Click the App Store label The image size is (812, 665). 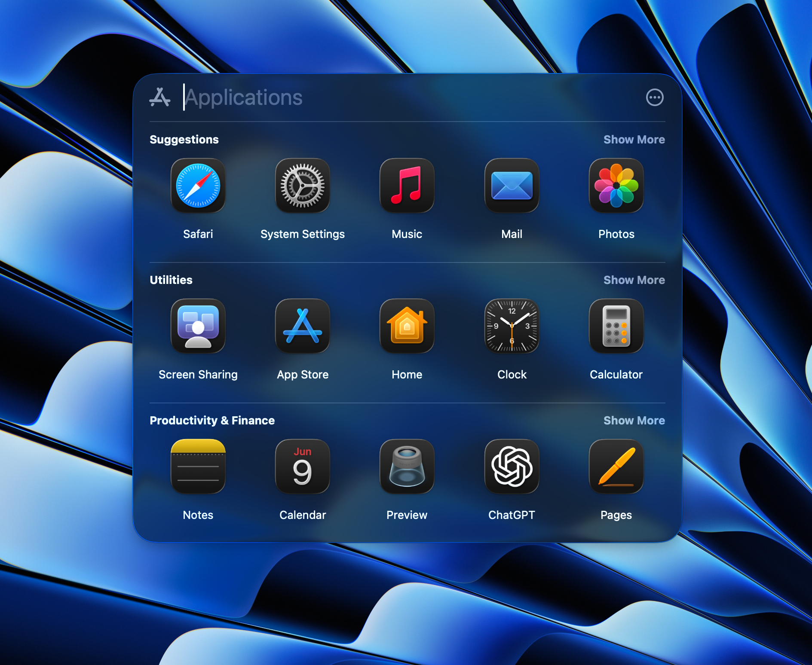click(x=303, y=375)
